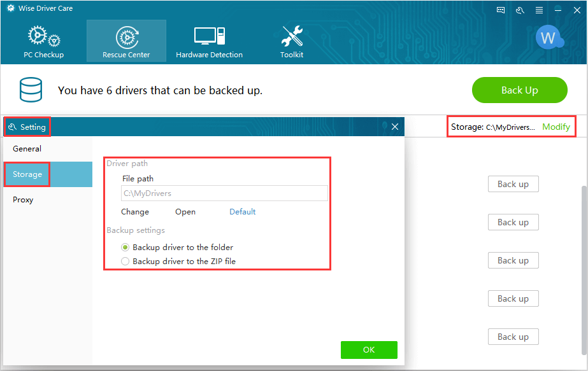Click the W user avatar icon
This screenshot has width=588, height=371.
tap(549, 38)
